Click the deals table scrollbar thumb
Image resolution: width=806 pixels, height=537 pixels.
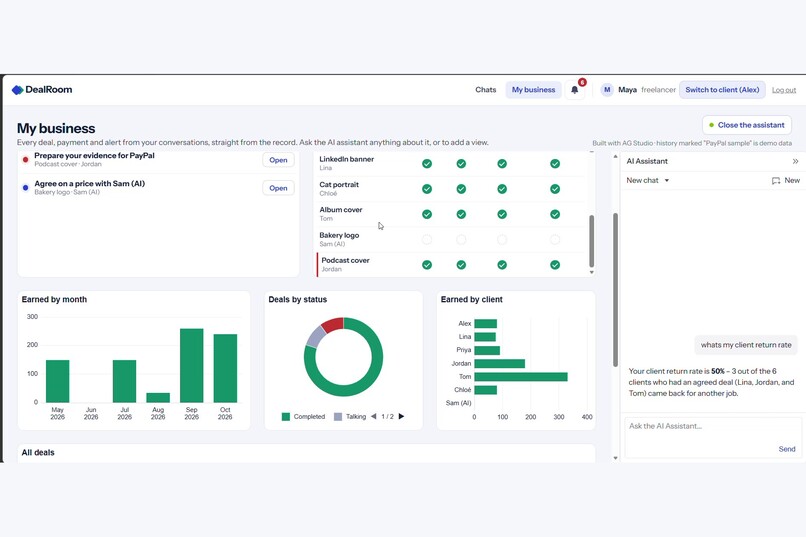[591, 241]
